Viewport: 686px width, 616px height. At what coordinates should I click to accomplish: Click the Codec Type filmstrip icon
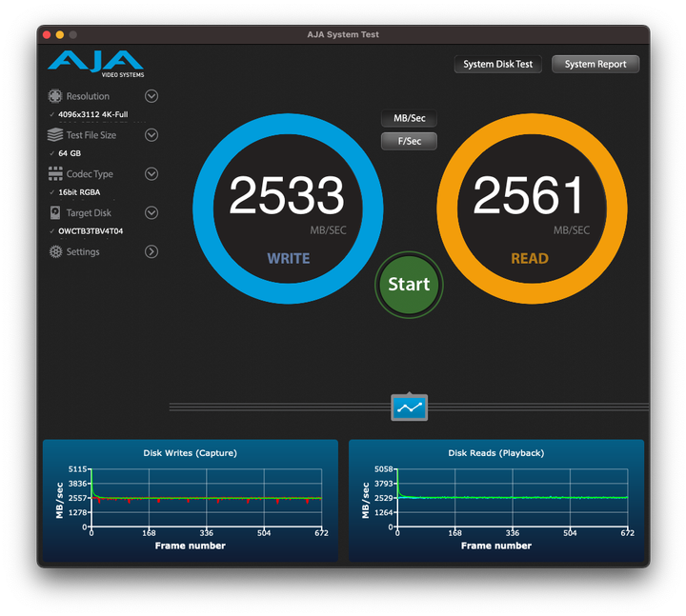(x=55, y=174)
